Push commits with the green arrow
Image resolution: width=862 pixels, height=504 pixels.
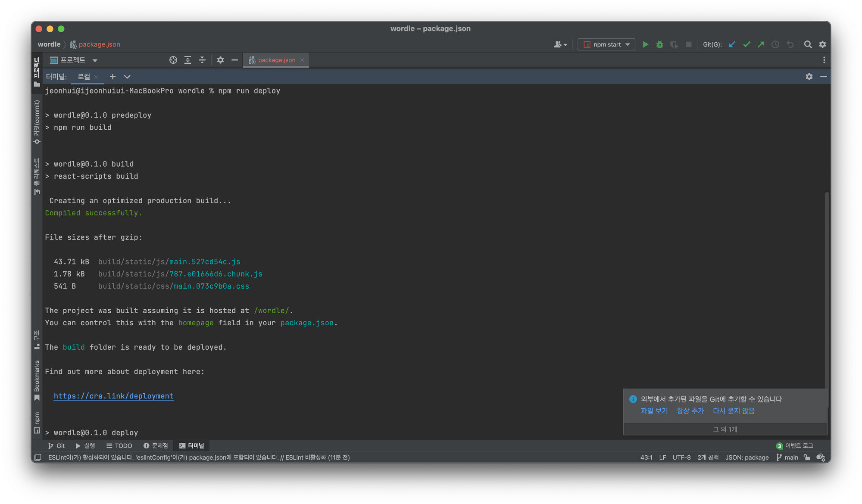click(761, 44)
